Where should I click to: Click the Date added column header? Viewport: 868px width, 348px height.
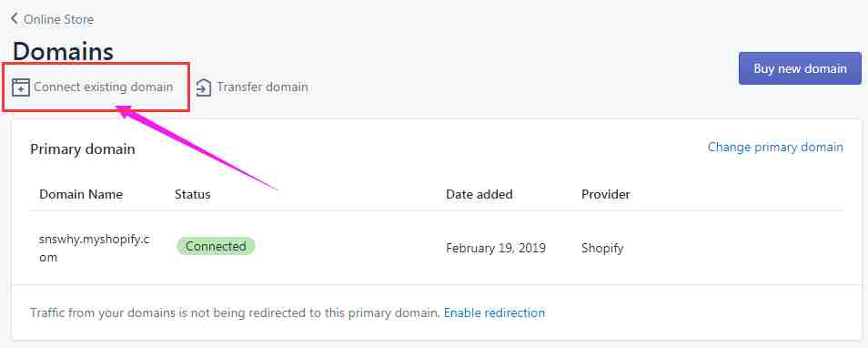[x=479, y=195]
